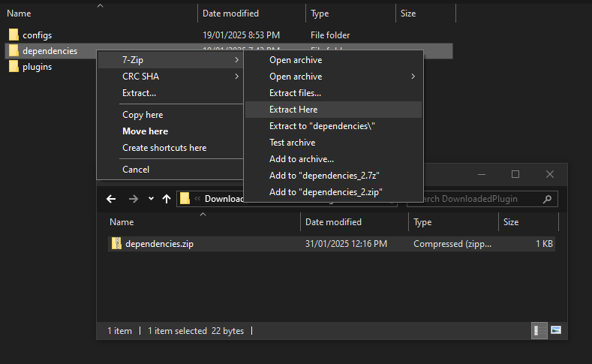Click the search magnifier icon

tap(548, 199)
